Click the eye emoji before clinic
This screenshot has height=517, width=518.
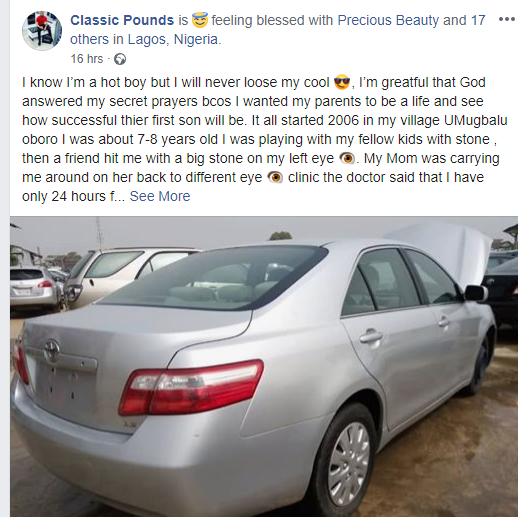(275, 178)
